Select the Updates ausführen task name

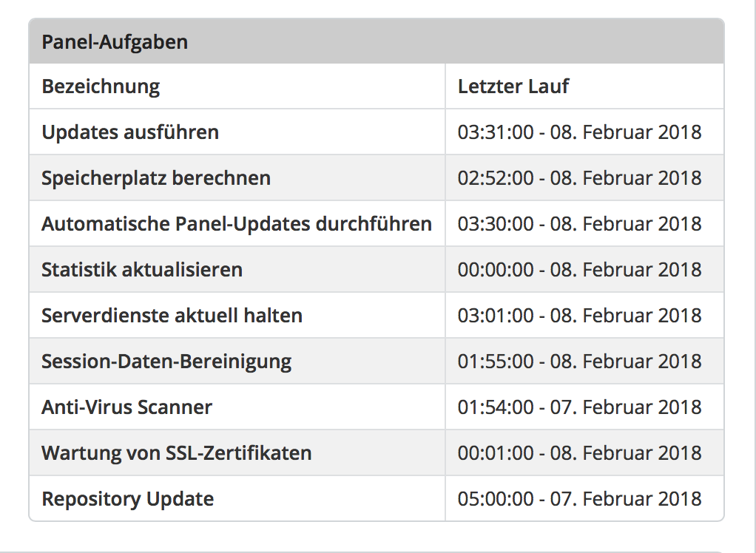(x=130, y=132)
